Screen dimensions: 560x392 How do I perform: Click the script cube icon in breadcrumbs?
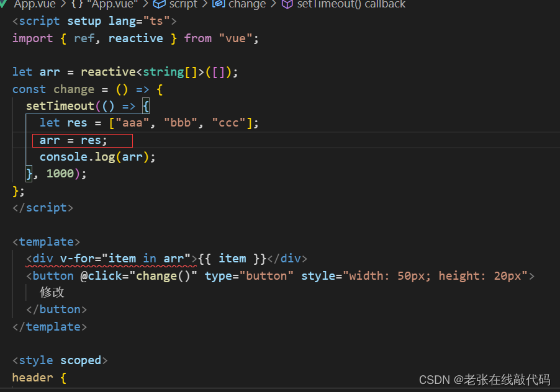pos(160,4)
